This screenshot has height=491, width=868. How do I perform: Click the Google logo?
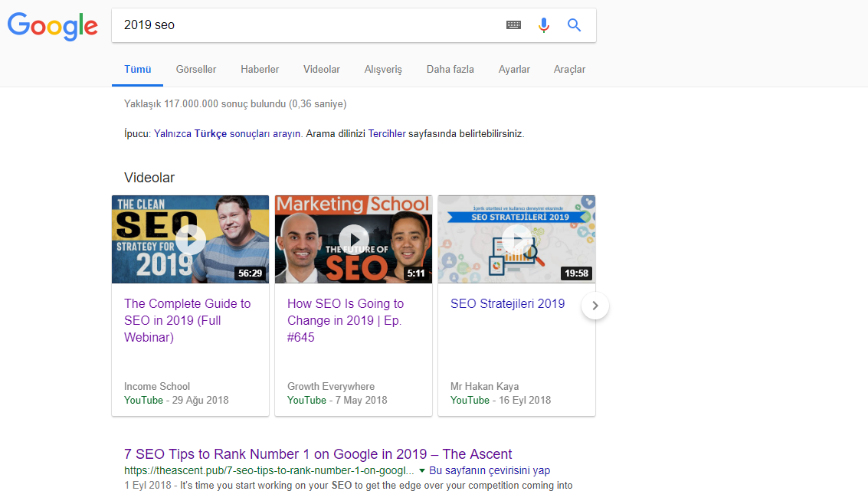[53, 26]
